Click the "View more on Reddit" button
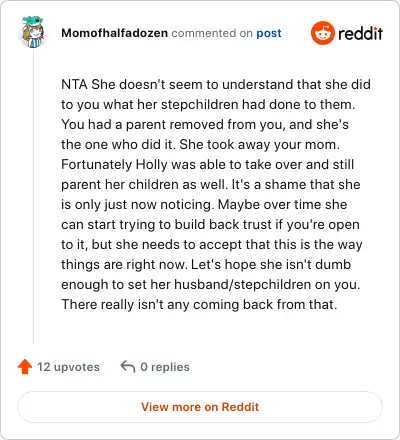 click(200, 407)
